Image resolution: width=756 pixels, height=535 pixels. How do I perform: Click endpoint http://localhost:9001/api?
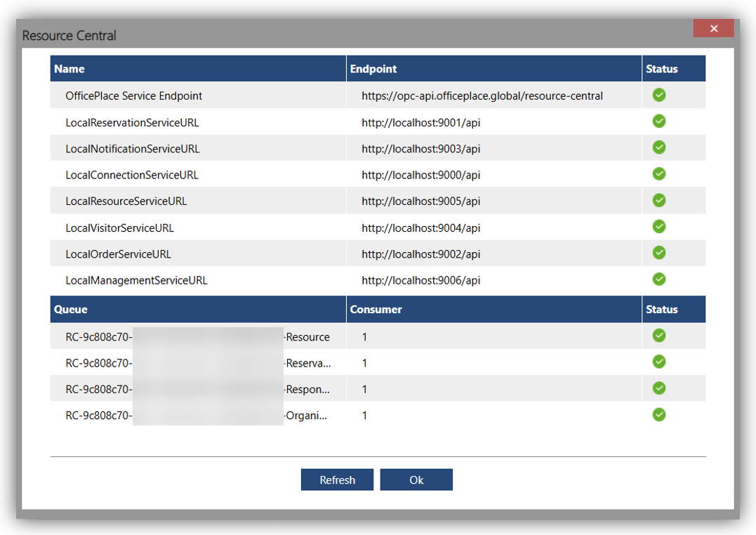pyautogui.click(x=421, y=123)
